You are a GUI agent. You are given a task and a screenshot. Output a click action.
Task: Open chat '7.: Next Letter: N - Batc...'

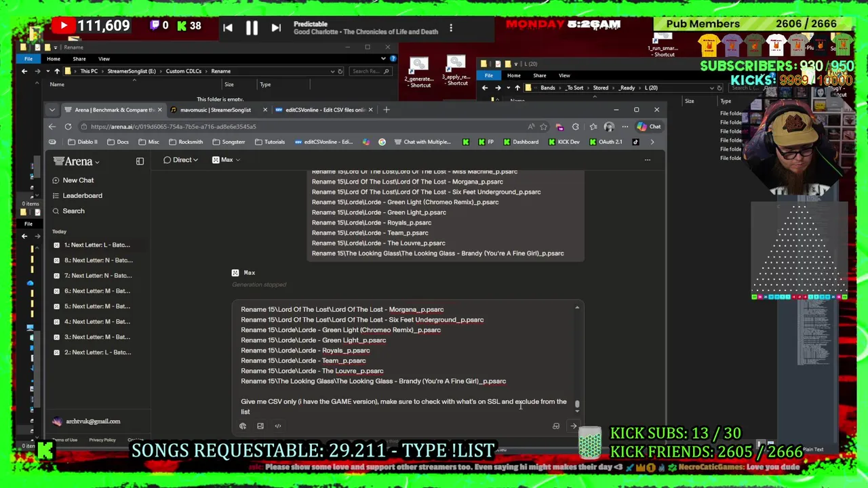coord(92,276)
